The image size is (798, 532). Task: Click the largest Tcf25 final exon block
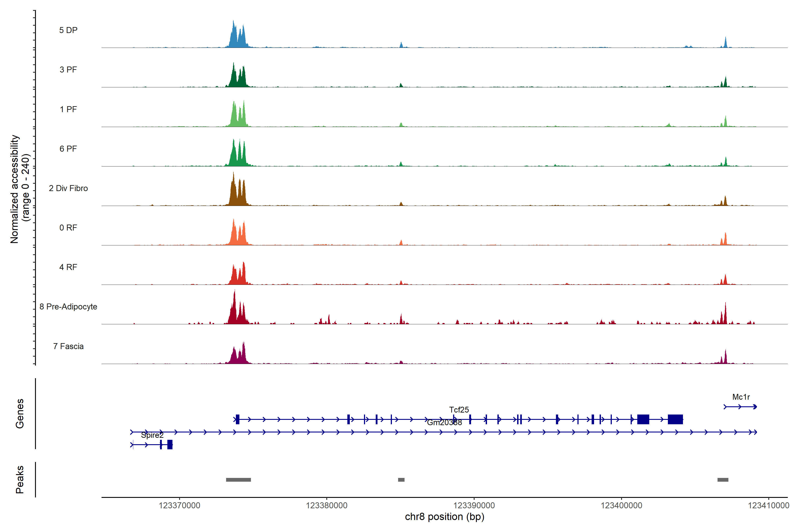(675, 419)
